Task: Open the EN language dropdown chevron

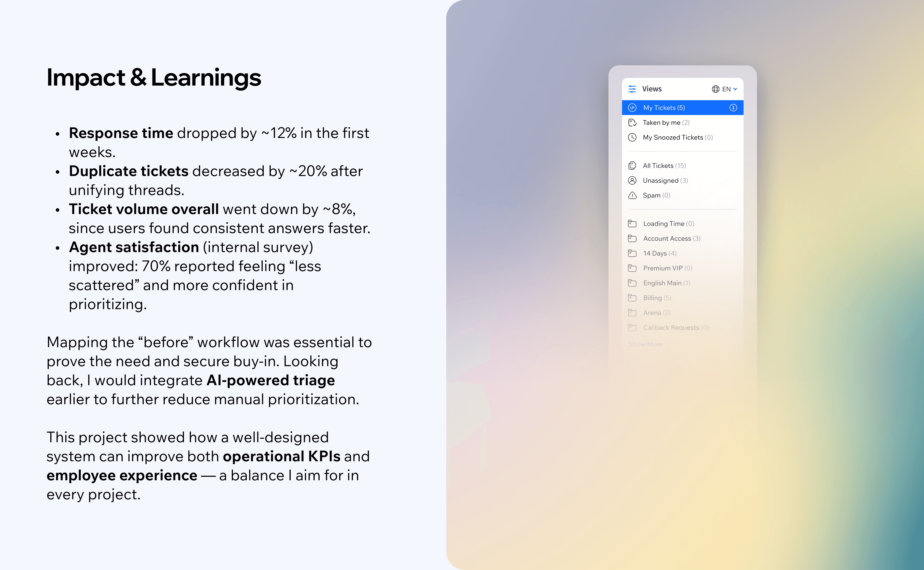Action: (735, 89)
